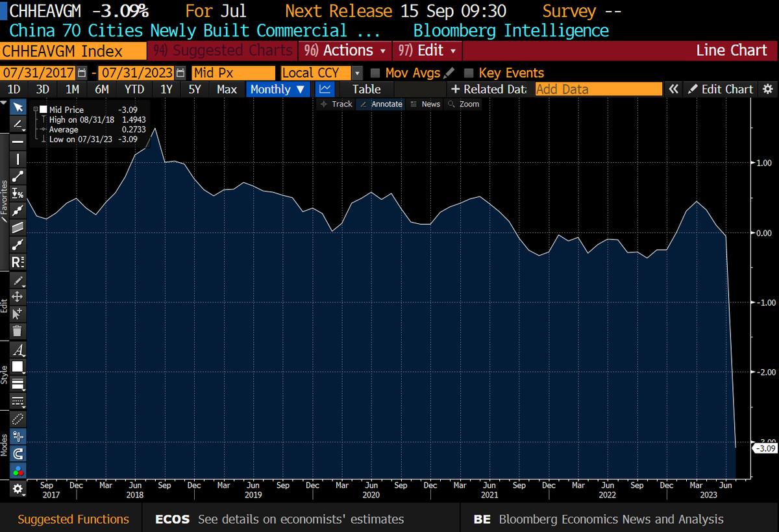Choose the three-point regression line tool
This screenshot has height=532, width=779.
coord(18,210)
